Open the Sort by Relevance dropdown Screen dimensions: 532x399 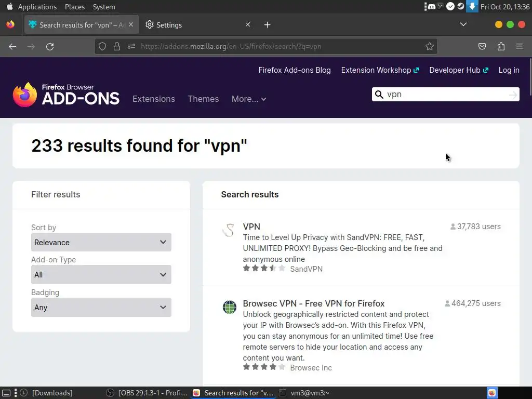[x=101, y=242]
